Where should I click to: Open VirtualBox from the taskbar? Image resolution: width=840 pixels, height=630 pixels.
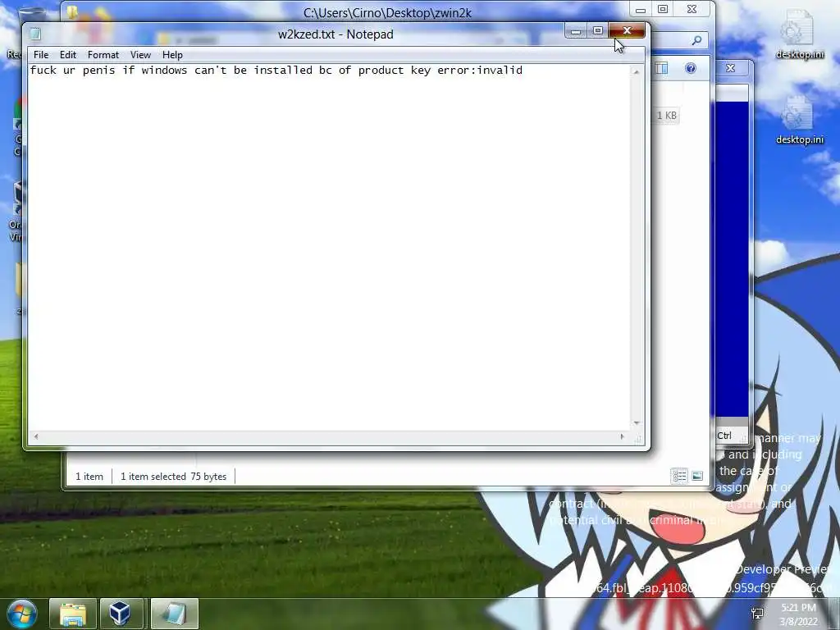121,614
